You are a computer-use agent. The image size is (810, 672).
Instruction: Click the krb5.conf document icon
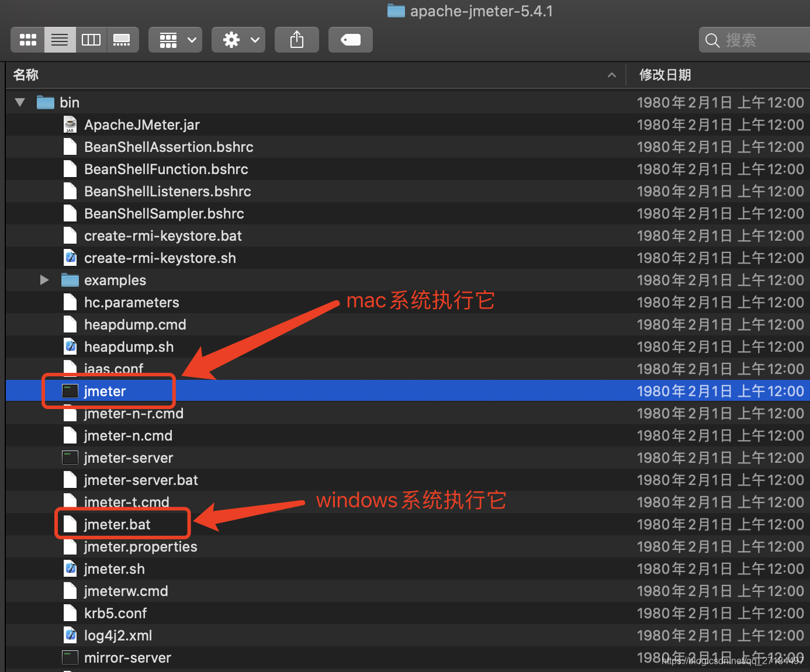click(x=70, y=613)
